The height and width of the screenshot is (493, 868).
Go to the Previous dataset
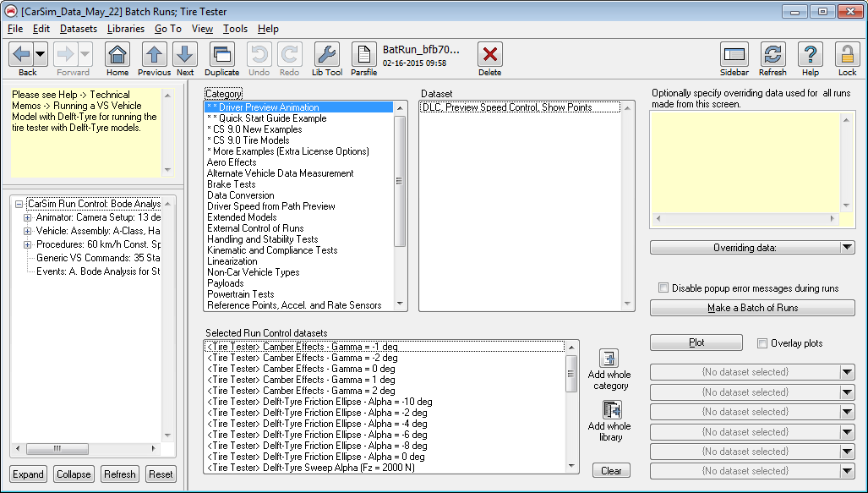click(x=154, y=54)
